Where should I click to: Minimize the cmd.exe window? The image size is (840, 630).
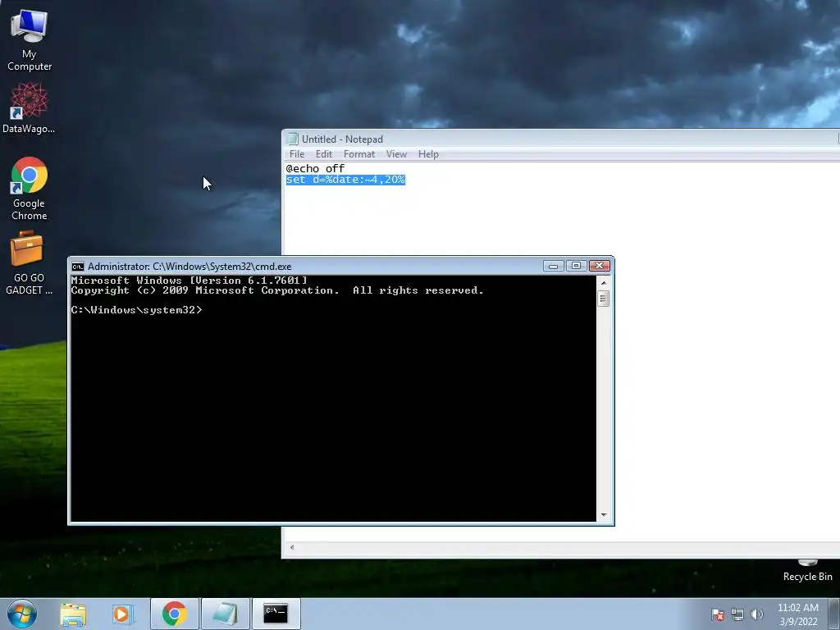tap(554, 266)
